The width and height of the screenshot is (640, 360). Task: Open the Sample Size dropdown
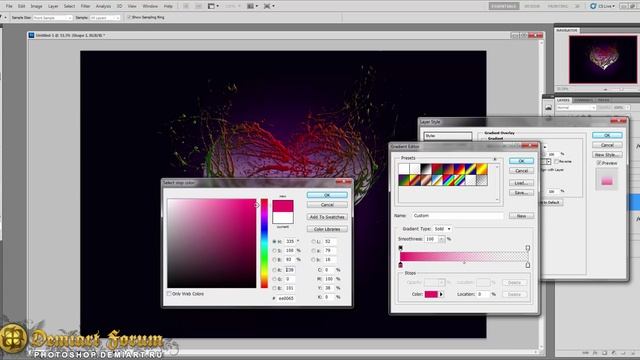pyautogui.click(x=53, y=18)
